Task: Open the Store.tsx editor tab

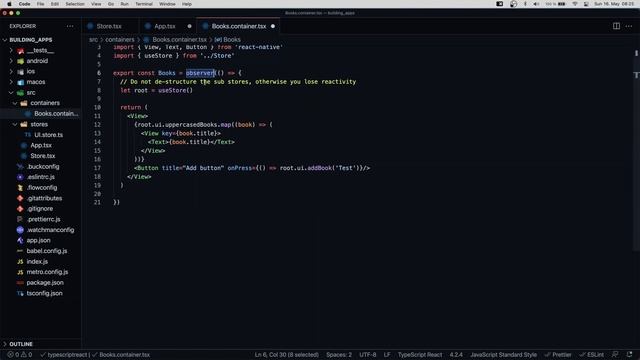Action: (x=109, y=26)
